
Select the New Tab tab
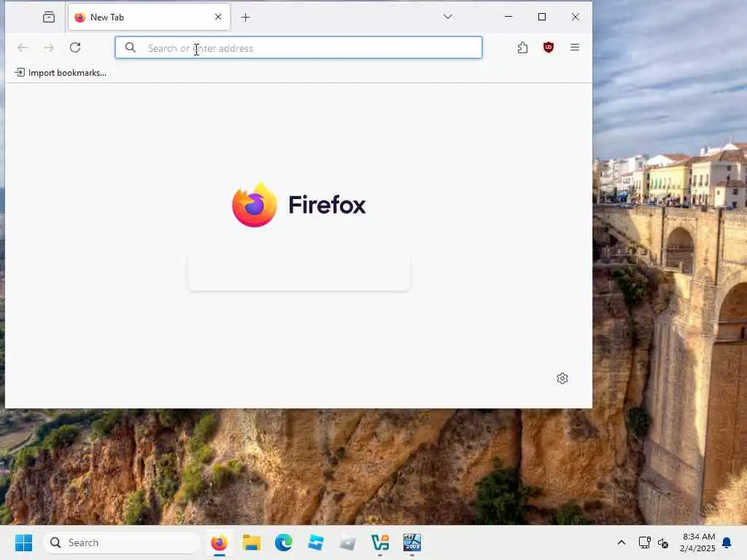pos(149,17)
